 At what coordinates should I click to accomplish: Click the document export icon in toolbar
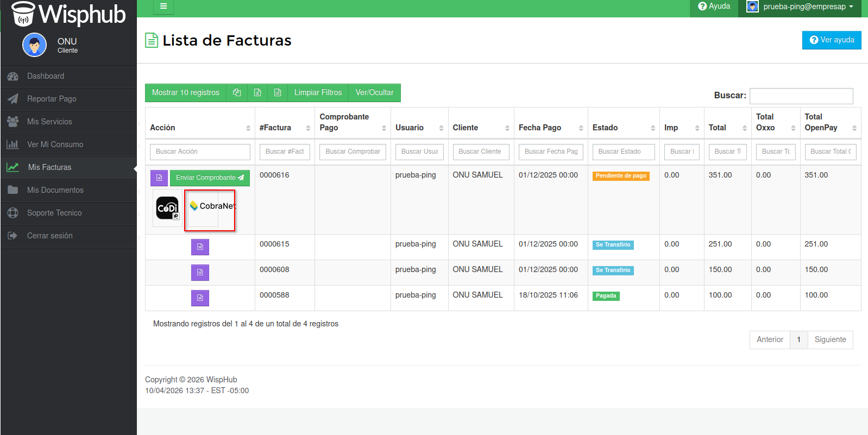(278, 92)
